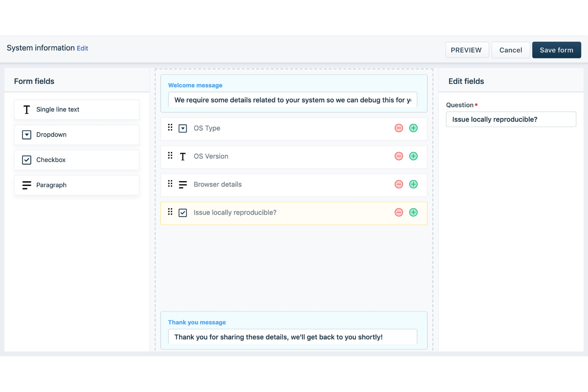The height and width of the screenshot is (392, 588).
Task: Select the Checkbox field icon
Action: [x=26, y=160]
